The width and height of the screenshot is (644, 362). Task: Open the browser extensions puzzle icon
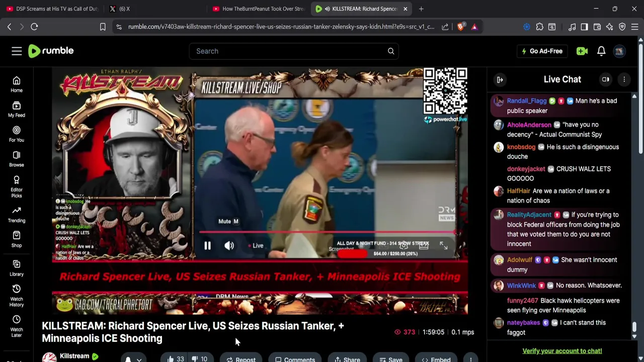click(x=539, y=27)
